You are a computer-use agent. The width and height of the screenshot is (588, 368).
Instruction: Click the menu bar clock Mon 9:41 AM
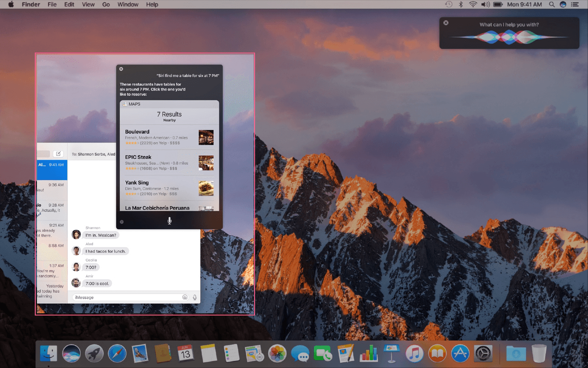(x=524, y=4)
